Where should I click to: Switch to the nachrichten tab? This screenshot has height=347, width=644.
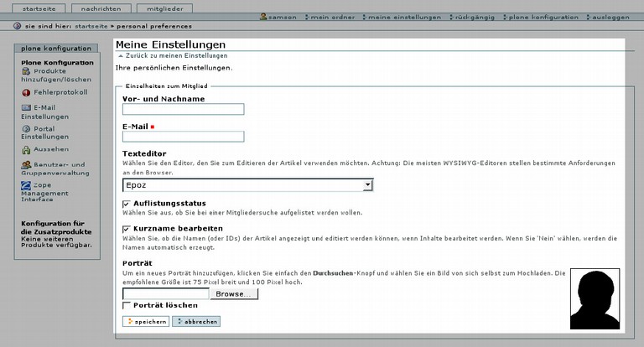[106, 7]
